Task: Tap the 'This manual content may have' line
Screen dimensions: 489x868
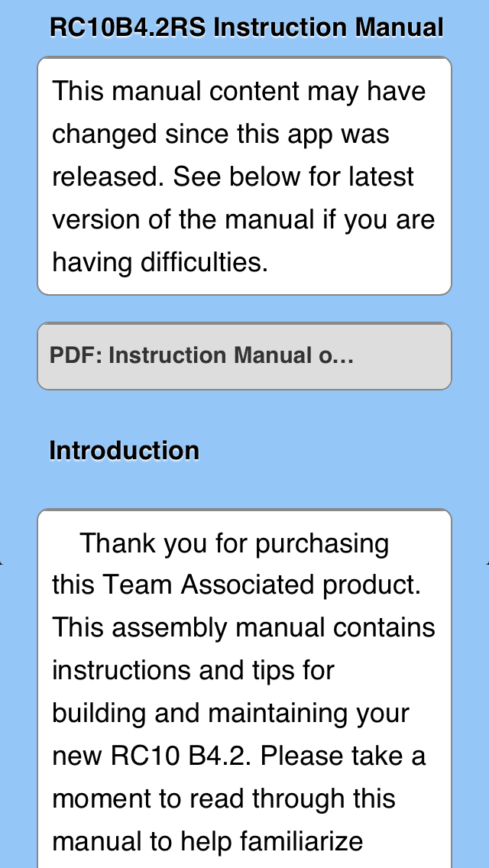Action: pyautogui.click(x=238, y=91)
